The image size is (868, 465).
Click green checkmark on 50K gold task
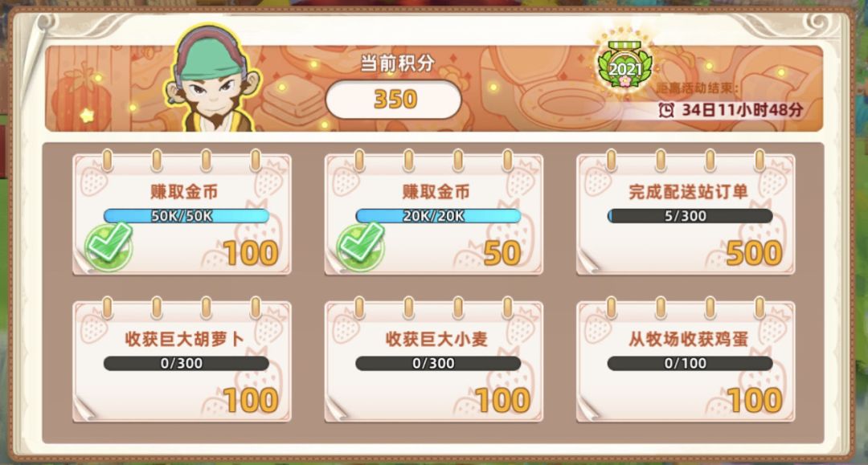(108, 246)
